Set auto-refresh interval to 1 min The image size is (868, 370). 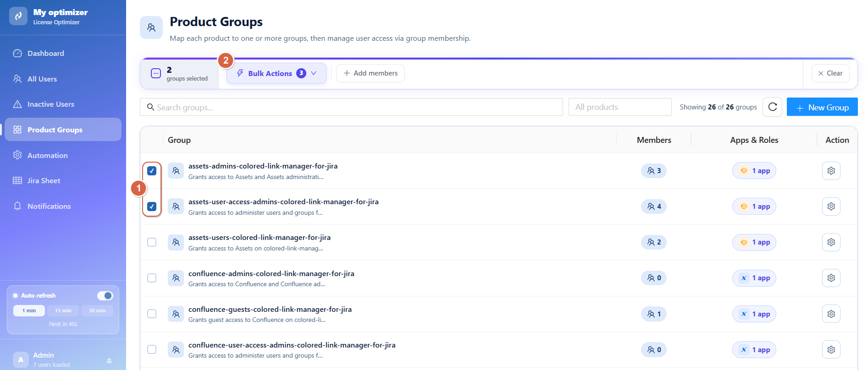[x=29, y=310]
